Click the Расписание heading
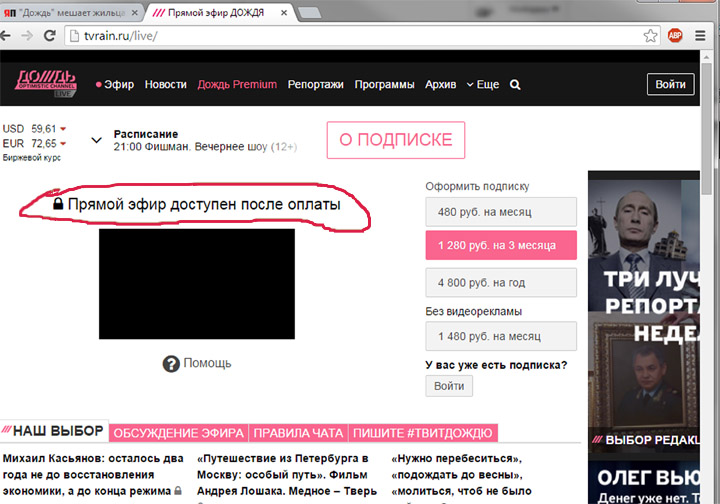 click(146, 134)
